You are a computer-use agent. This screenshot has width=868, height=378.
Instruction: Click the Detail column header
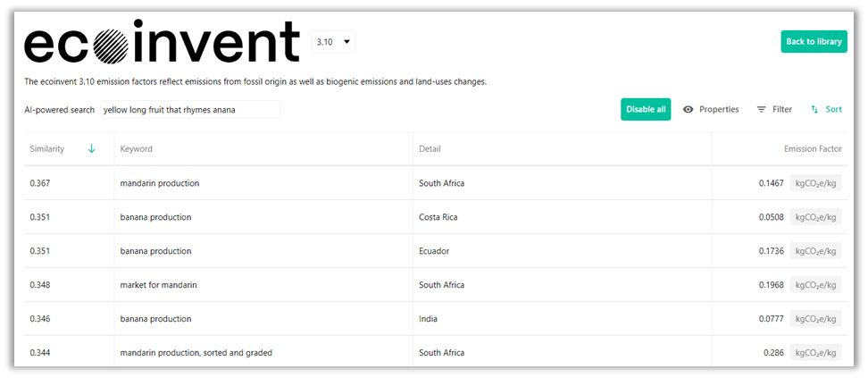[430, 149]
